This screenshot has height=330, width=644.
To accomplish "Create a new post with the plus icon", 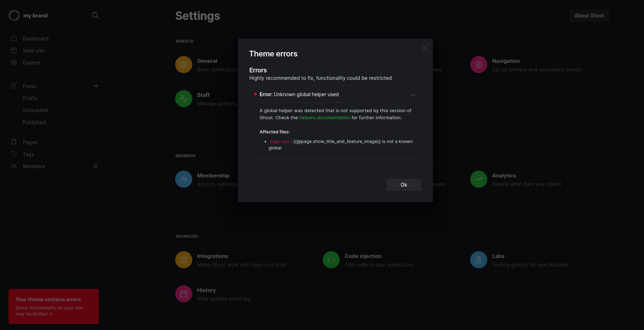I will (x=96, y=86).
